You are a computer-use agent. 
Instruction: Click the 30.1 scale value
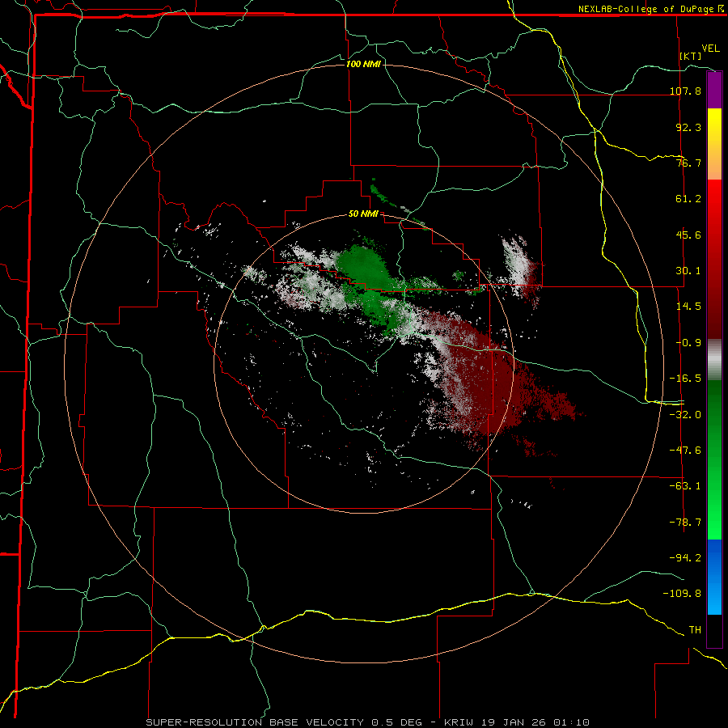coord(688,271)
